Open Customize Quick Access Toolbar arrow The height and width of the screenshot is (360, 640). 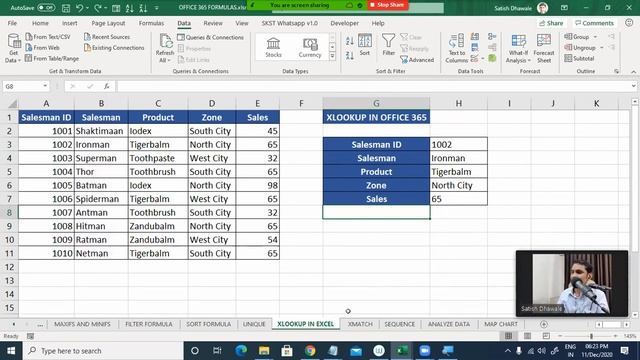click(157, 8)
